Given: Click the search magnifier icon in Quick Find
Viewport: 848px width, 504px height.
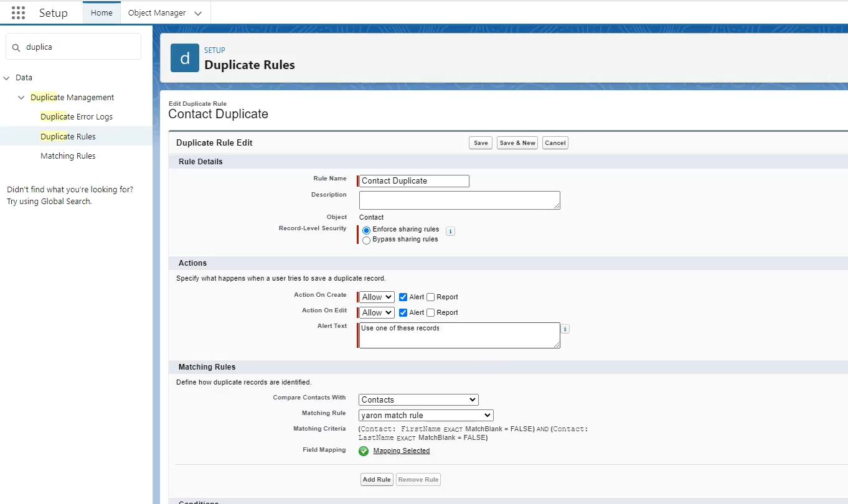Looking at the screenshot, I should coord(16,47).
